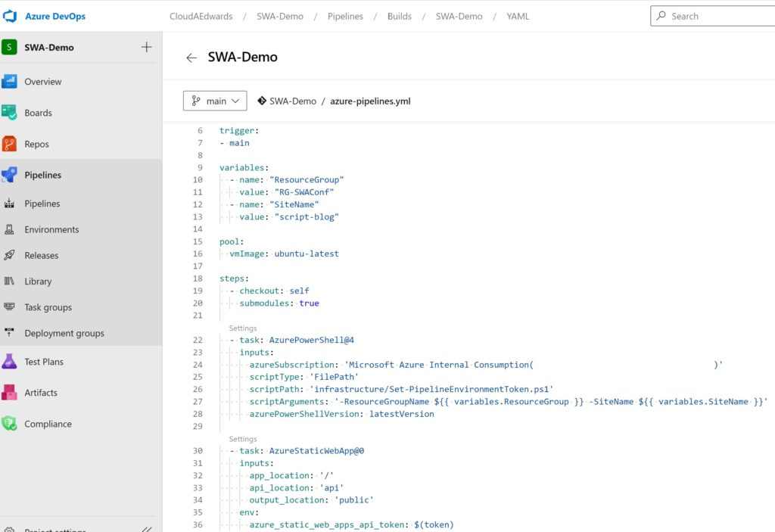The width and height of the screenshot is (775, 532).
Task: Add new item with plus icon
Action: [146, 48]
